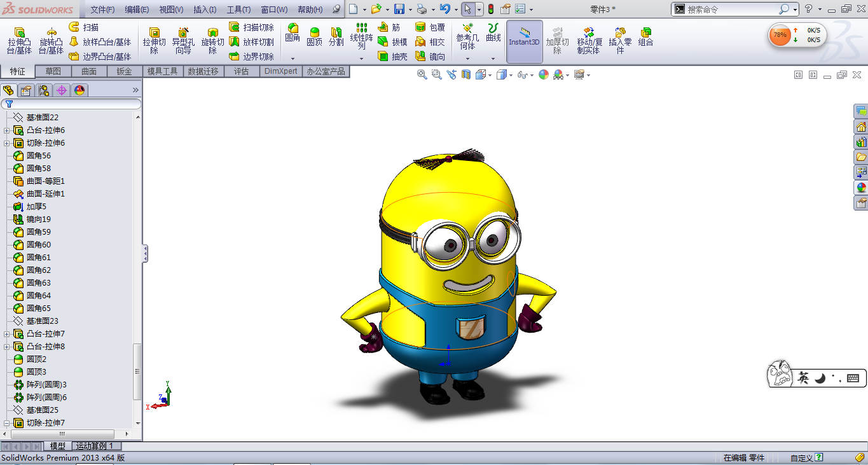
Task: Click the 扫描切除 swept cut button
Action: click(251, 27)
